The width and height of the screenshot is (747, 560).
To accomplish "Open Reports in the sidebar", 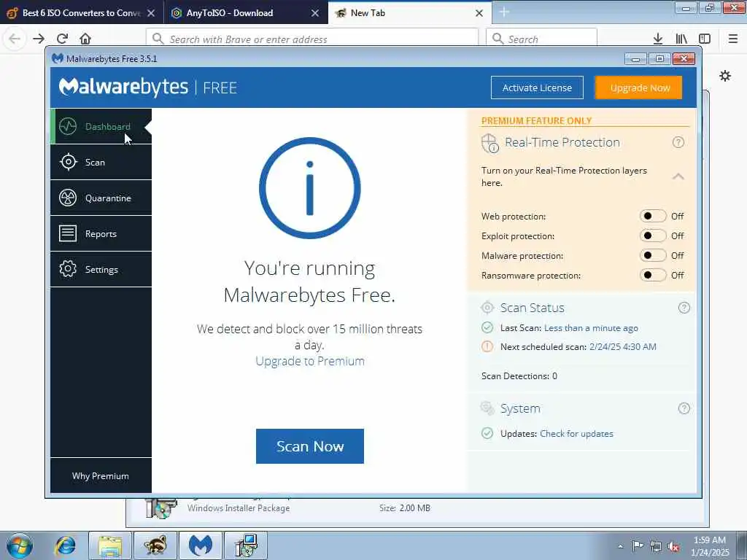I will click(101, 233).
